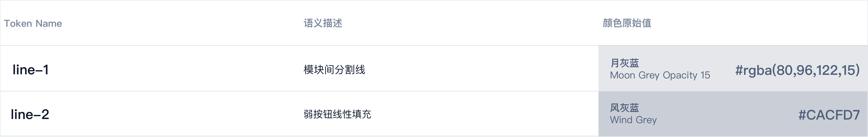Click the Token Name column header
868x137 pixels.
point(33,24)
